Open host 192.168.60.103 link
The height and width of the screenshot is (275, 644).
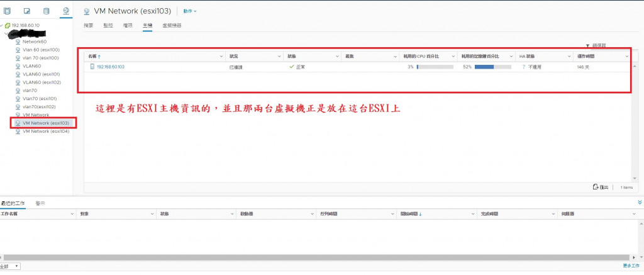pyautogui.click(x=111, y=67)
